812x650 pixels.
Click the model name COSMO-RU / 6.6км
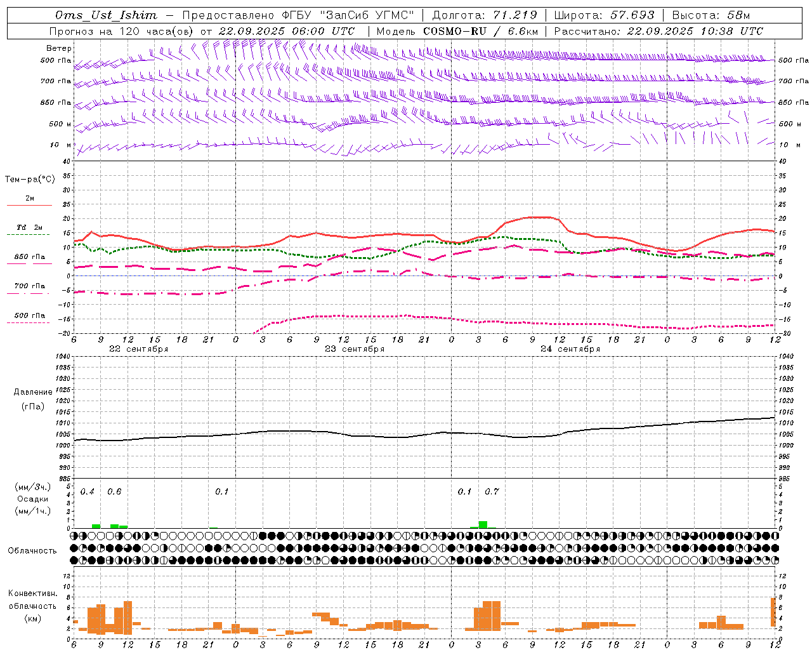point(481,31)
